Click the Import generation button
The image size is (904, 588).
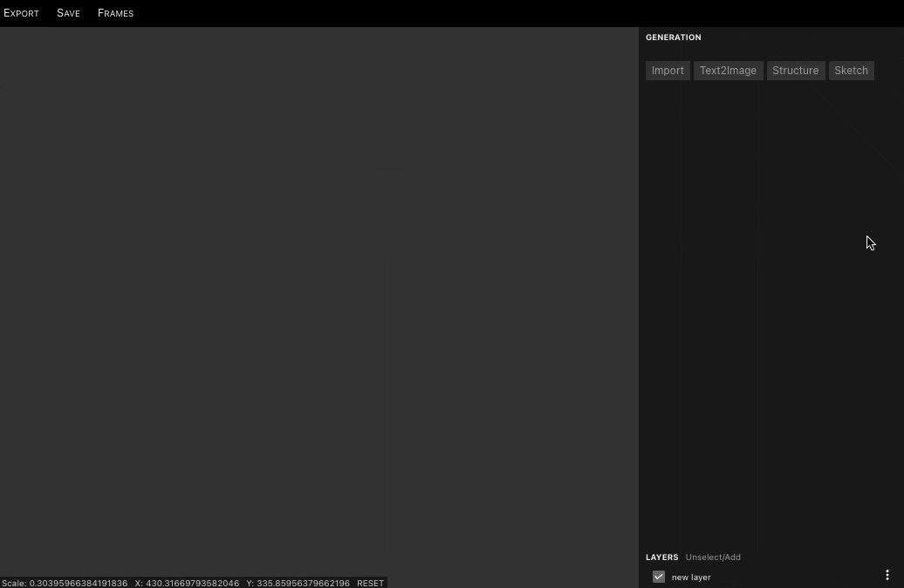point(668,71)
